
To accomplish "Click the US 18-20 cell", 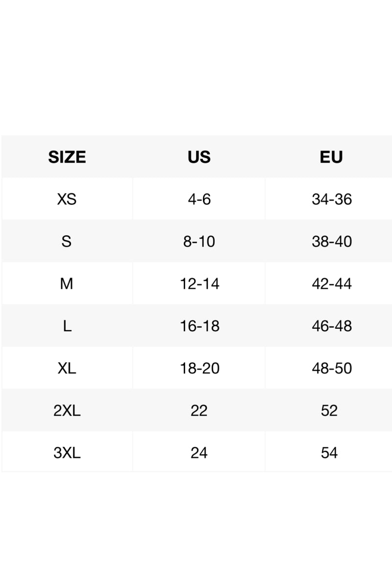I will [199, 368].
